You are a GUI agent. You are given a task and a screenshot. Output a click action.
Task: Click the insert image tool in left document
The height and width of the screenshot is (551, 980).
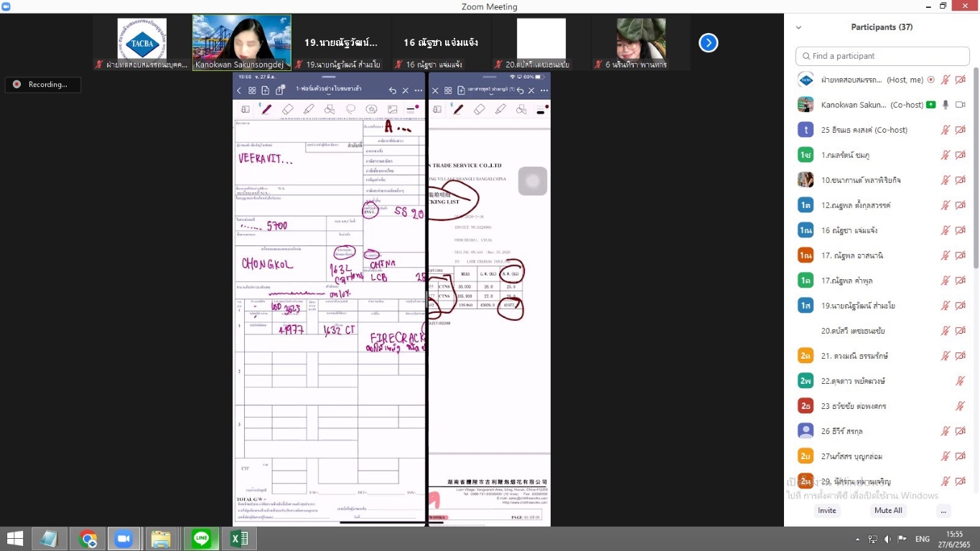(392, 110)
